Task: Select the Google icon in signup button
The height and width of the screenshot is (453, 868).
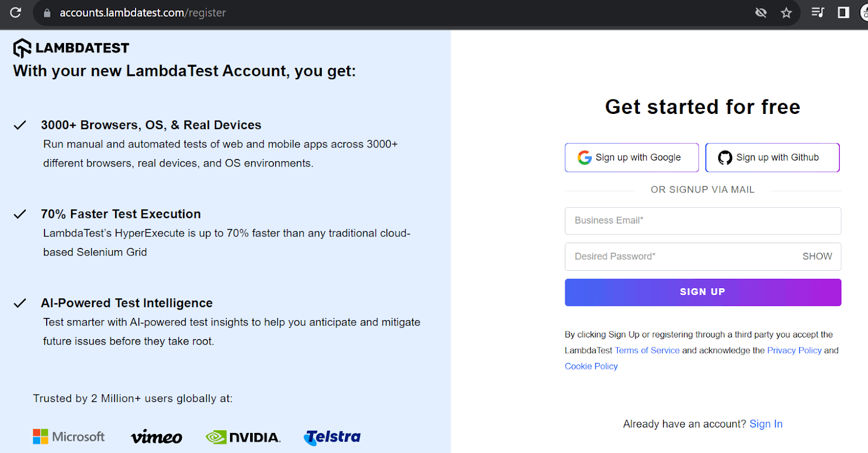Action: pyautogui.click(x=584, y=157)
